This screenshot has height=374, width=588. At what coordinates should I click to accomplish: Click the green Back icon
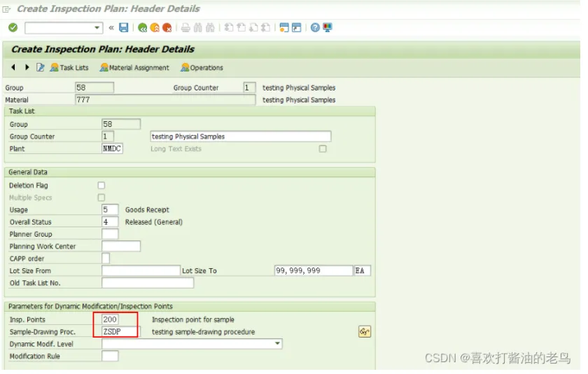click(143, 28)
